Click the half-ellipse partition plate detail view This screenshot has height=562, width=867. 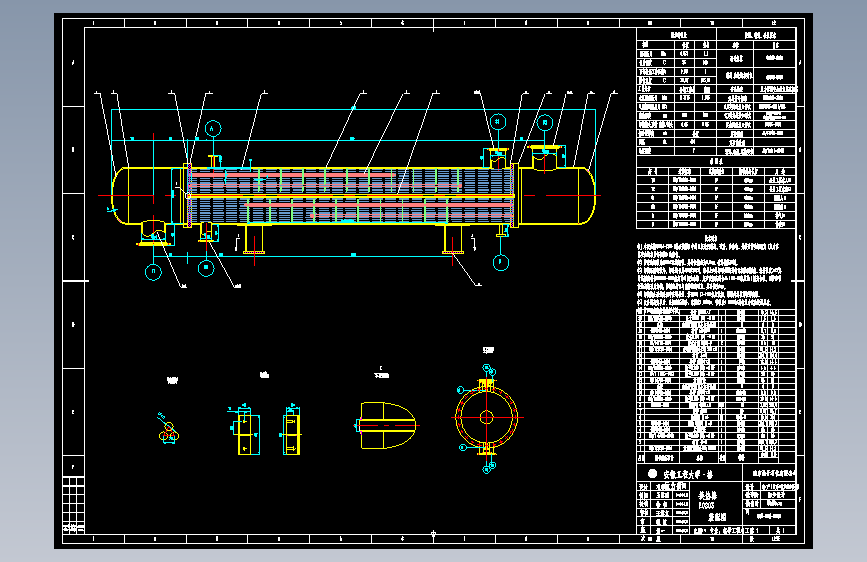386,425
